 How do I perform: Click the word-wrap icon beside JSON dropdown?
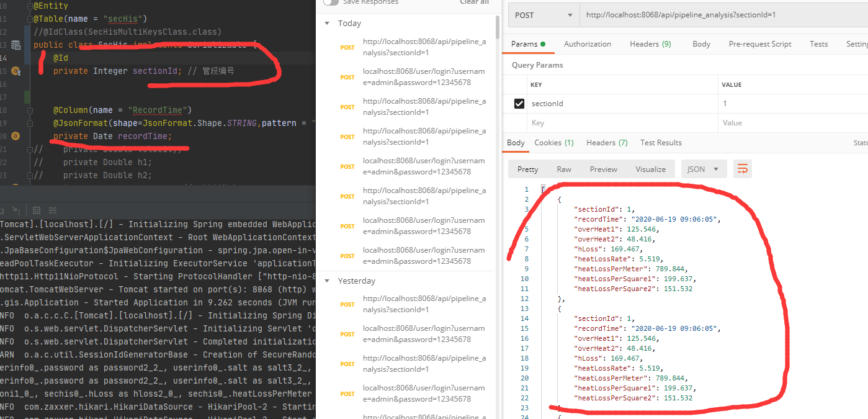[x=742, y=169]
